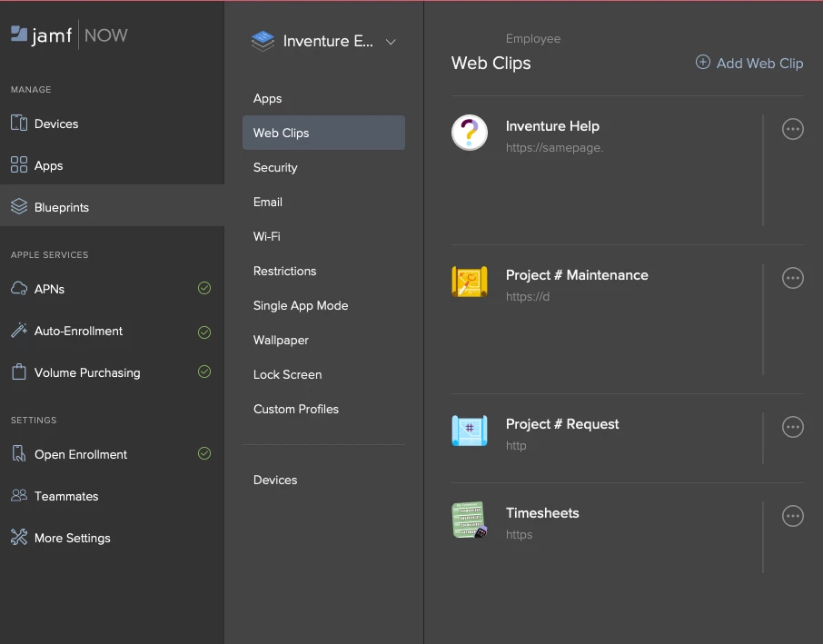Click the Inventure E... blueprint name
This screenshot has height=644, width=823.
pos(328,41)
